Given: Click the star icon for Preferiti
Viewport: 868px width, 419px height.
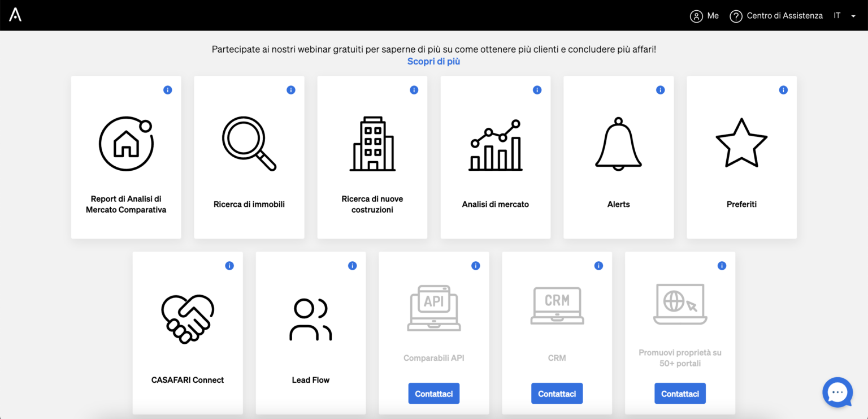Looking at the screenshot, I should tap(741, 142).
